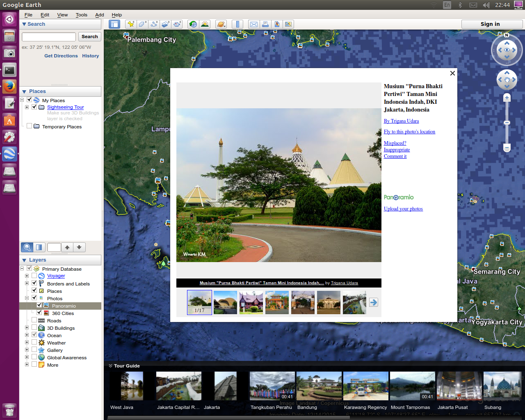The image size is (525, 420).
Task: Click the Places panel split-view icon
Action: tap(39, 247)
